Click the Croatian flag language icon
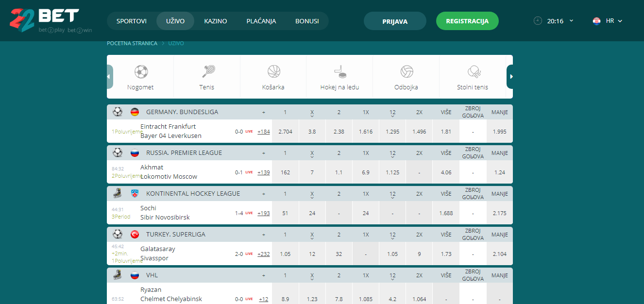 point(596,21)
